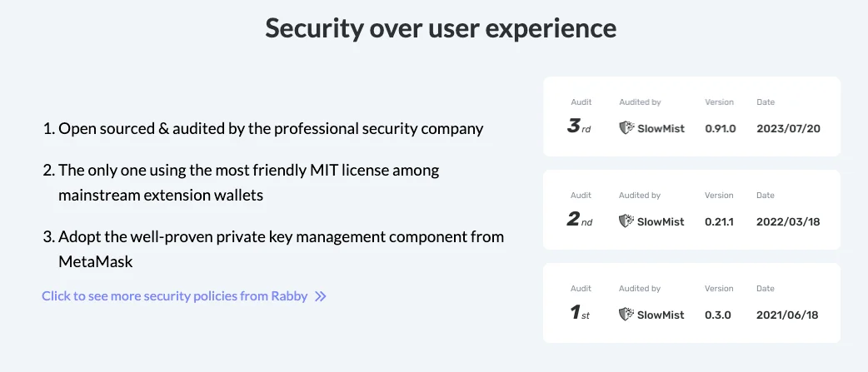
Task: Click the SlowMist logo in 1st audit card
Action: pos(651,315)
